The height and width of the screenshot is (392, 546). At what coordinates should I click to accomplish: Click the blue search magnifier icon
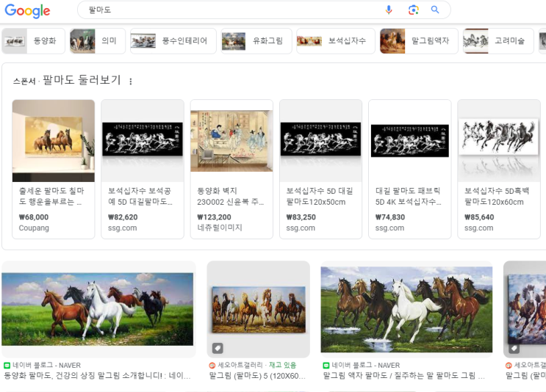point(435,10)
